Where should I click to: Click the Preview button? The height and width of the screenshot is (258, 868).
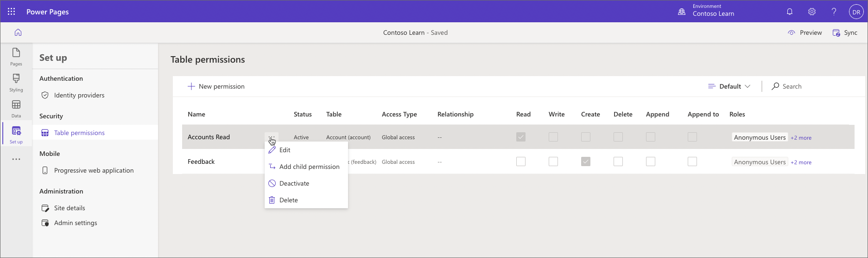pyautogui.click(x=805, y=32)
